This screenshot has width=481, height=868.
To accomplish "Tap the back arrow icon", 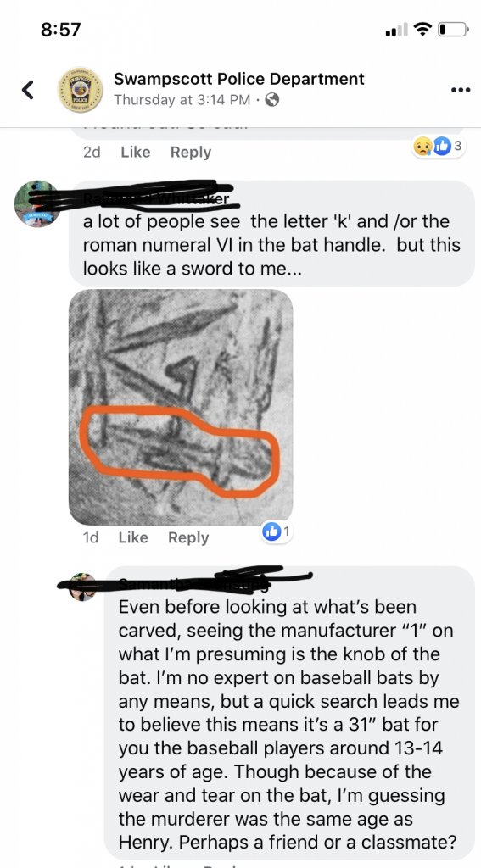I will (28, 90).
